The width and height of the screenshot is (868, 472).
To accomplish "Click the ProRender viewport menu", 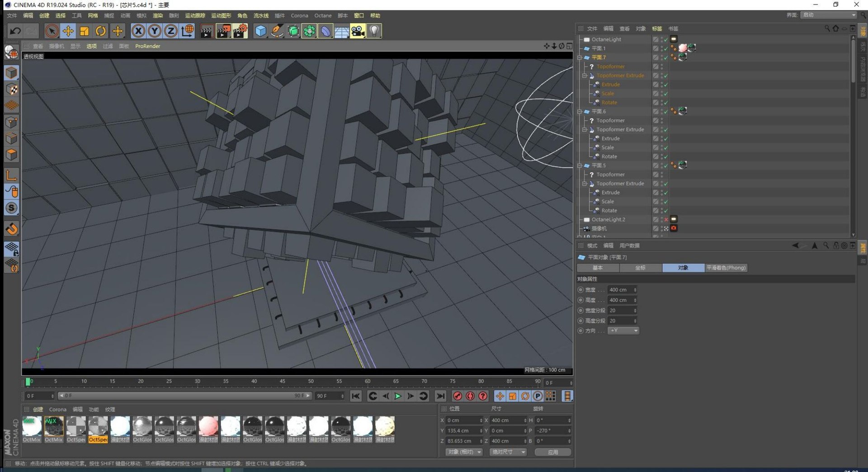I will [147, 46].
